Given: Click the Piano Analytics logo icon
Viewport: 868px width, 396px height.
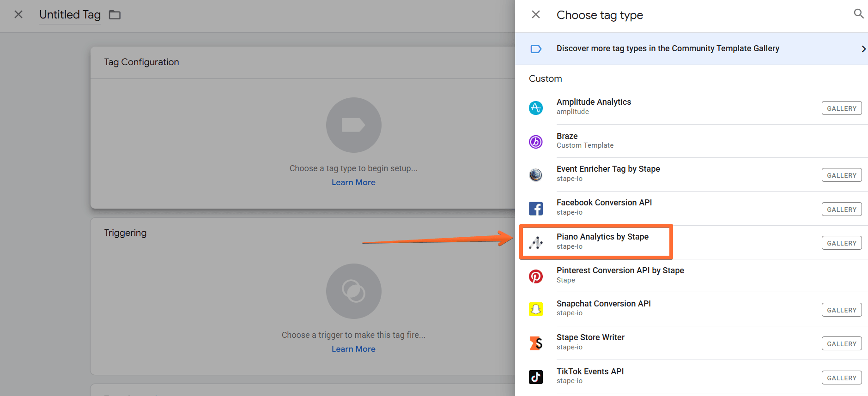Looking at the screenshot, I should pos(536,242).
